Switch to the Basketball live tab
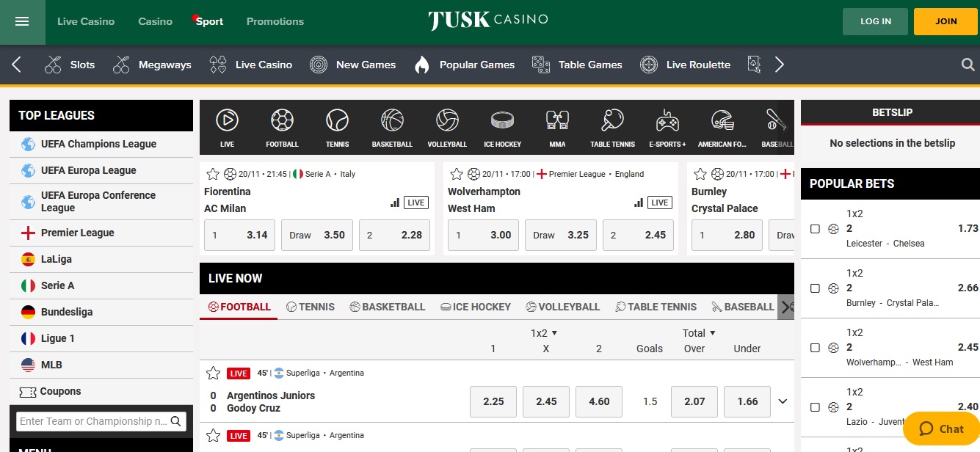Viewport: 980px width, 452px height. (388, 307)
